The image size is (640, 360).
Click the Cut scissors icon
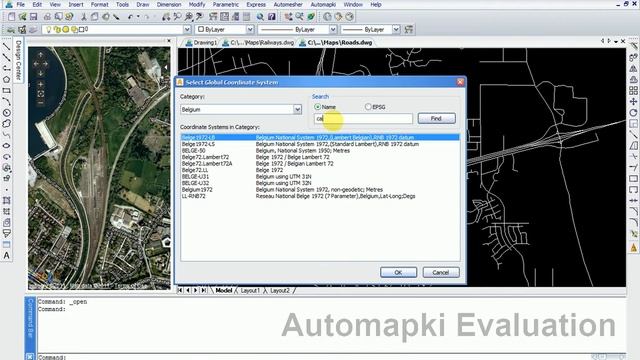click(x=83, y=17)
